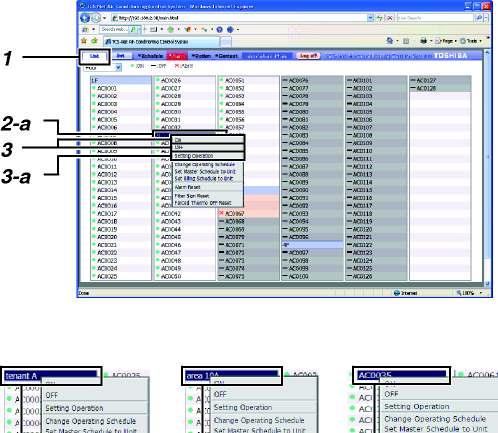The height and width of the screenshot is (433, 498).
Task: Select the highlighted tenant A header
Action: click(x=51, y=376)
